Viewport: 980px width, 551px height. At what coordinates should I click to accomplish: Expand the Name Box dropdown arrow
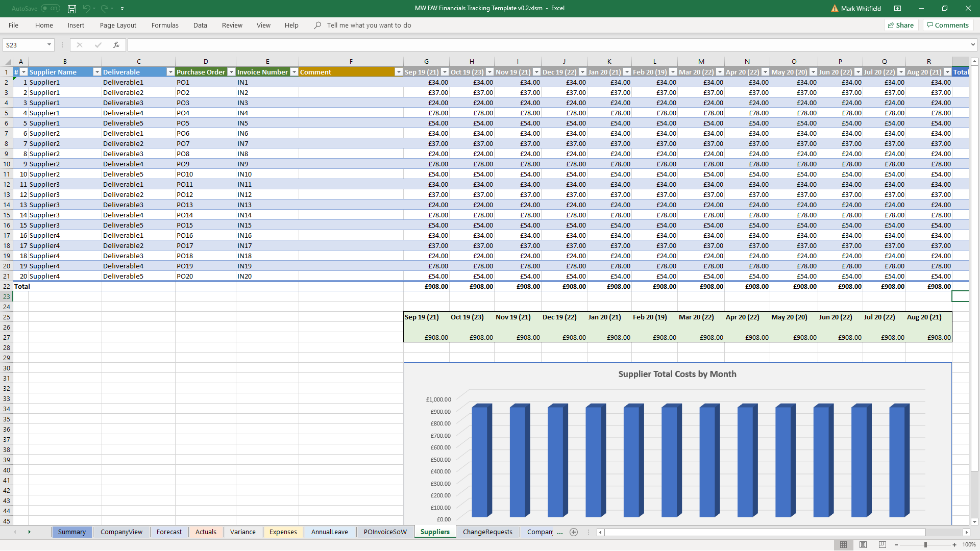49,45
